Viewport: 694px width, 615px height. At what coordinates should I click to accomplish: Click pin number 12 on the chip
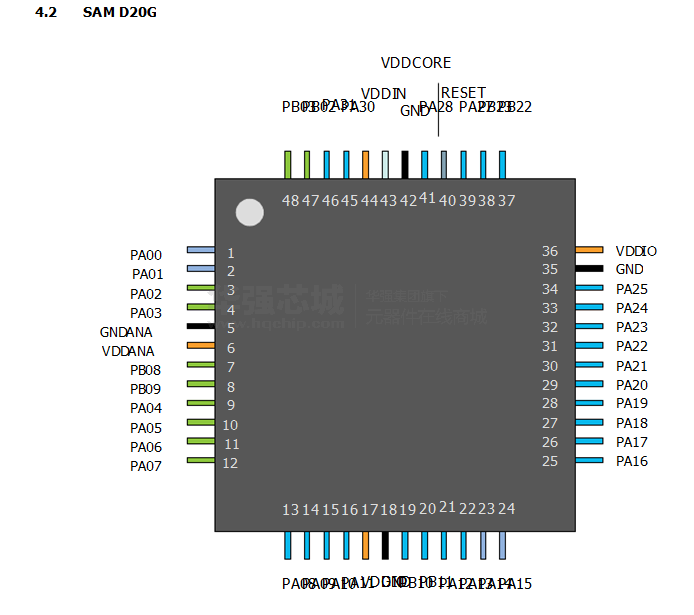[x=230, y=463]
